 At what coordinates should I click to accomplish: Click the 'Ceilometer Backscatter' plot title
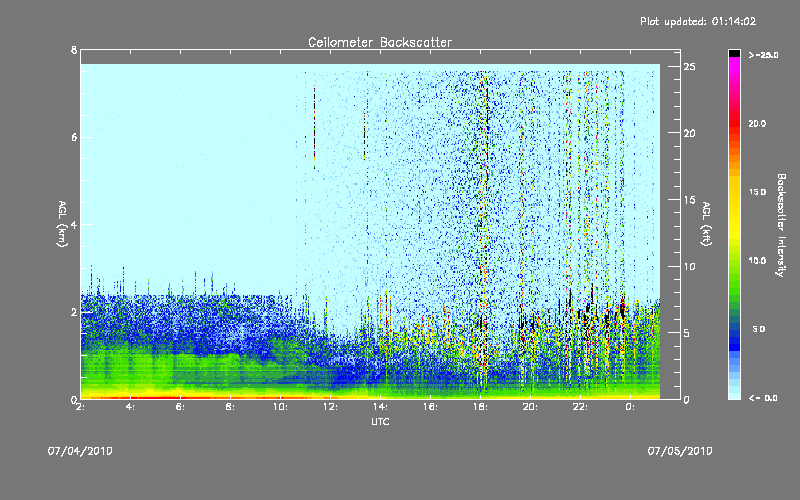tap(380, 42)
